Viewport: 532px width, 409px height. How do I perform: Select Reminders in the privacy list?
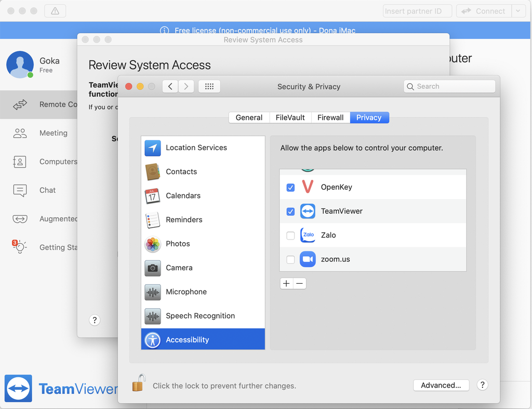click(x=203, y=220)
